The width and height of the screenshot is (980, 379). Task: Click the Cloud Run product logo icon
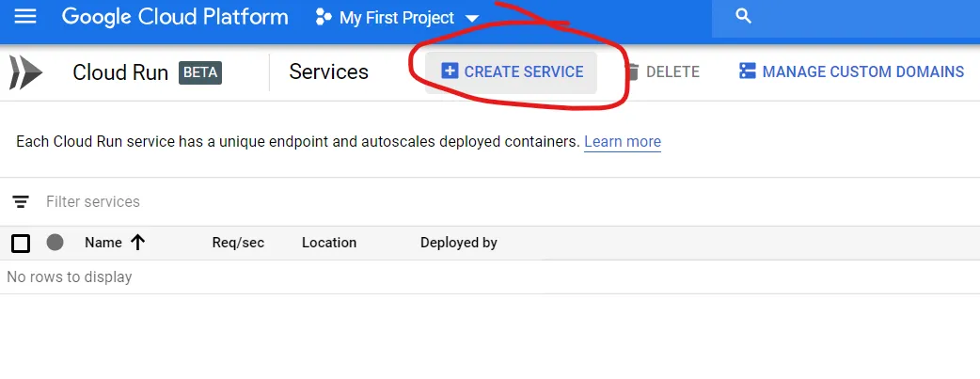[25, 71]
